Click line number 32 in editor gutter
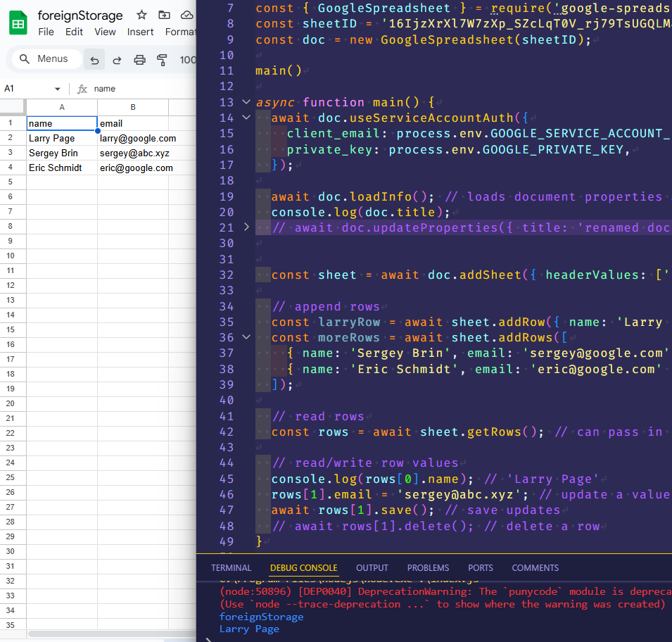This screenshot has width=672, height=642. coord(227,275)
